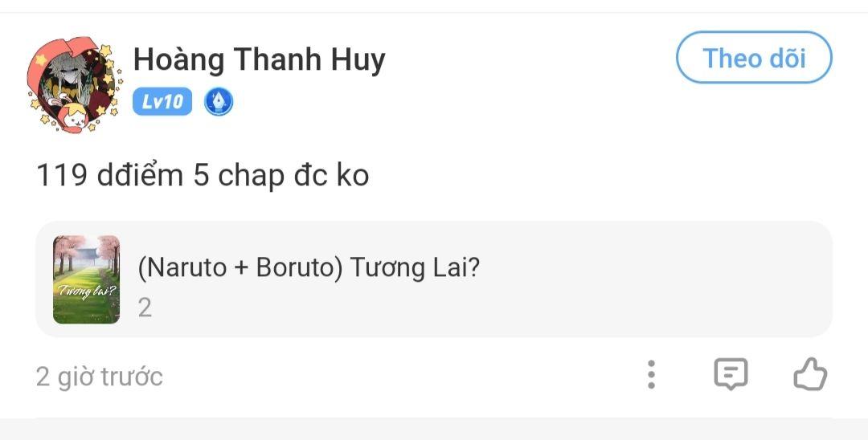Open the three-dot more options menu

(651, 374)
